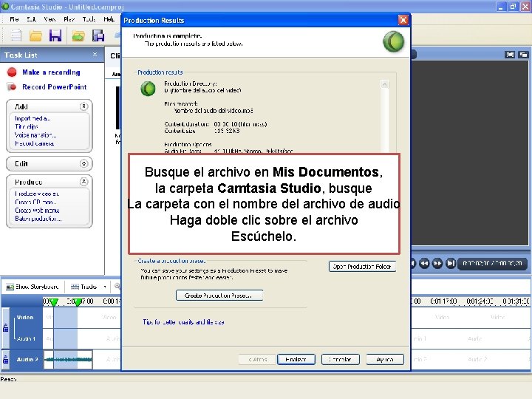Open the File menu
The width and height of the screenshot is (532, 399).
pyautogui.click(x=14, y=19)
